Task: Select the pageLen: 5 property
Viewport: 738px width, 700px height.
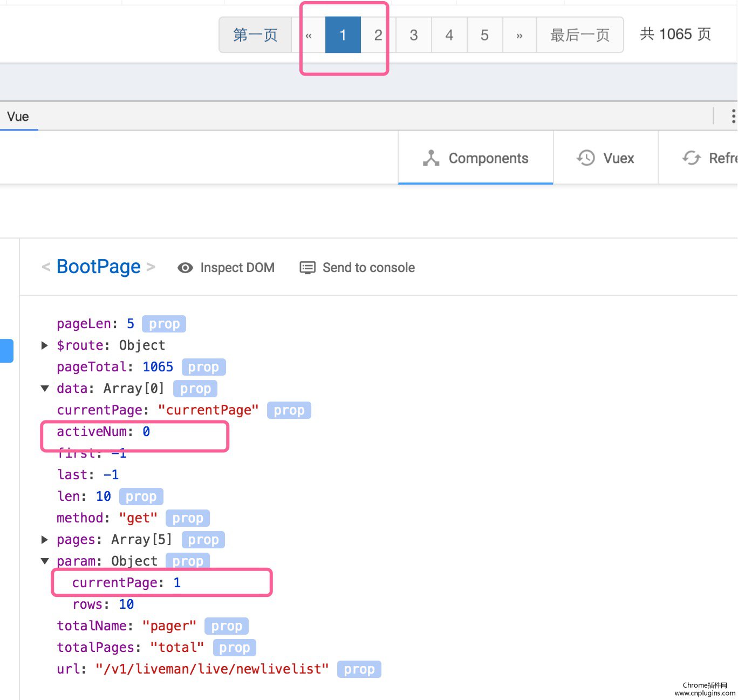Action: click(x=95, y=324)
